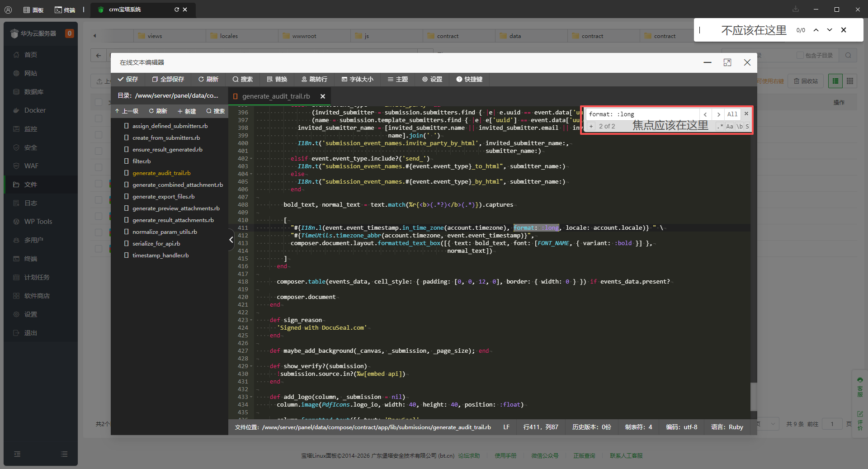Click 上一级 to go up directory

click(127, 111)
